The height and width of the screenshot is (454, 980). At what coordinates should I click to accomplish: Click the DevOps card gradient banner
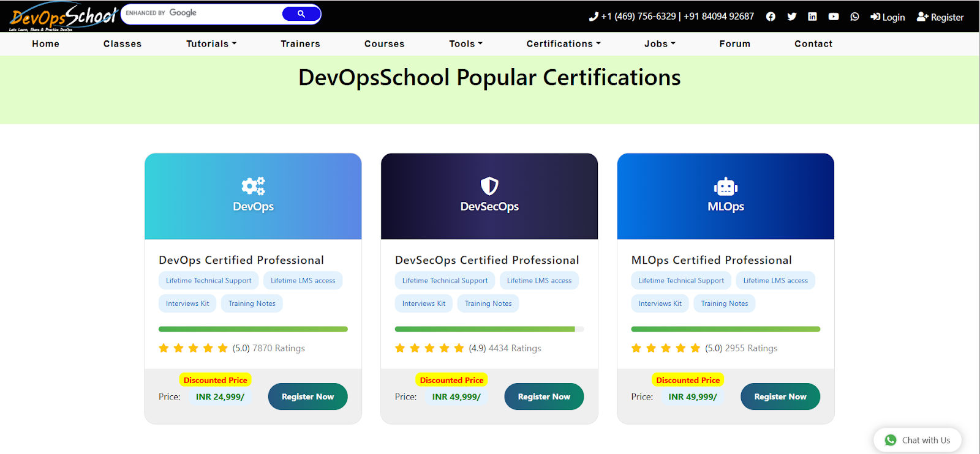point(253,196)
